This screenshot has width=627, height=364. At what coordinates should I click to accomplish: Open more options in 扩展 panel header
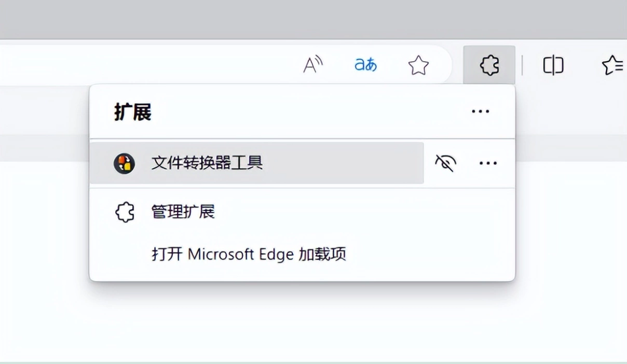pos(480,111)
